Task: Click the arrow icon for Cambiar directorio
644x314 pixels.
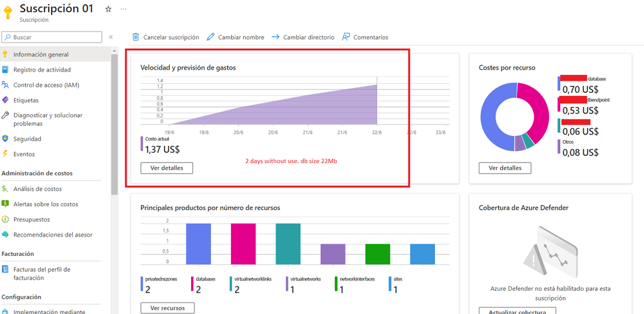Action: (x=276, y=37)
